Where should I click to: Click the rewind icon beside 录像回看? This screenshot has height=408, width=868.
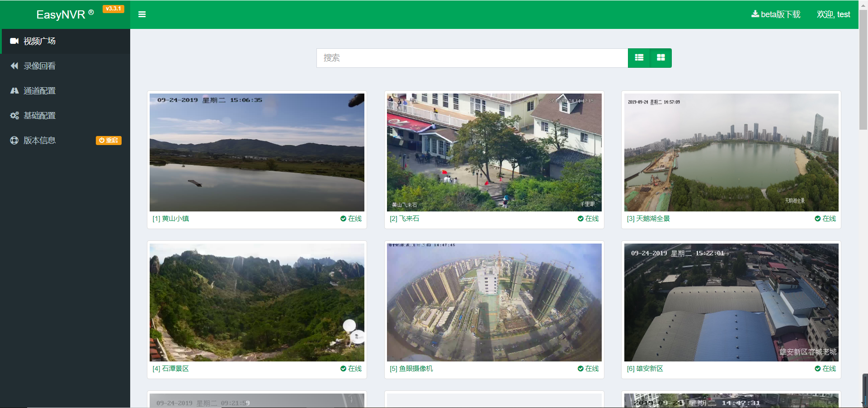click(14, 66)
